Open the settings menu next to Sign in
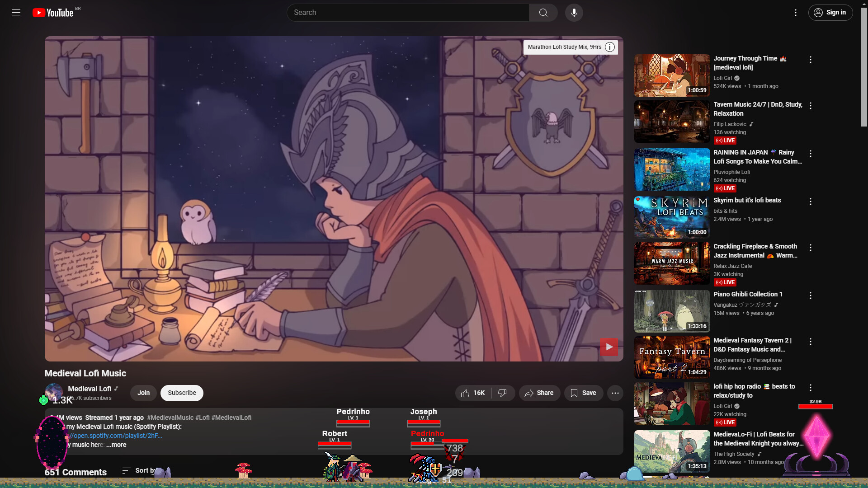This screenshot has height=488, width=868. pos(795,12)
